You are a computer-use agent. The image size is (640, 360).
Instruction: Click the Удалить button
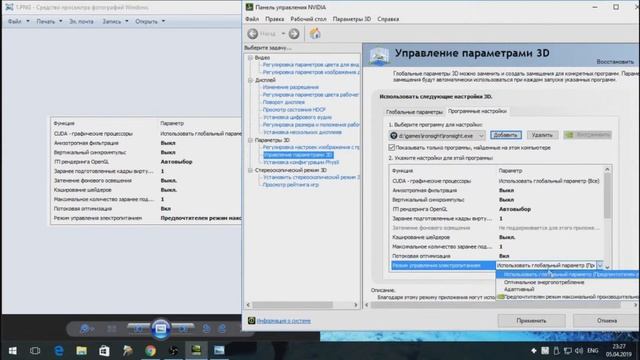(x=542, y=135)
